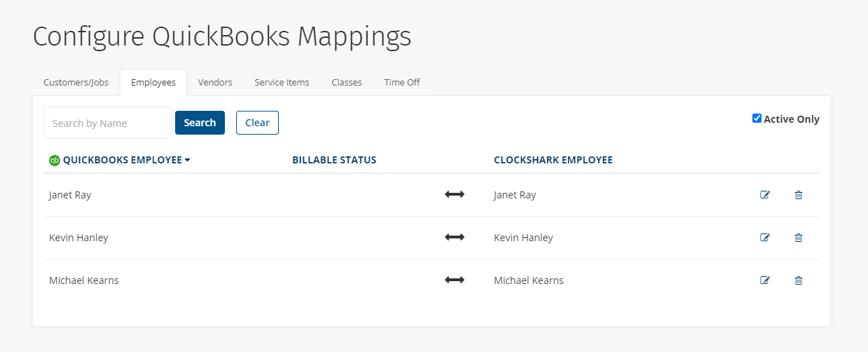Edit the Michael Kearns mapping

click(765, 280)
